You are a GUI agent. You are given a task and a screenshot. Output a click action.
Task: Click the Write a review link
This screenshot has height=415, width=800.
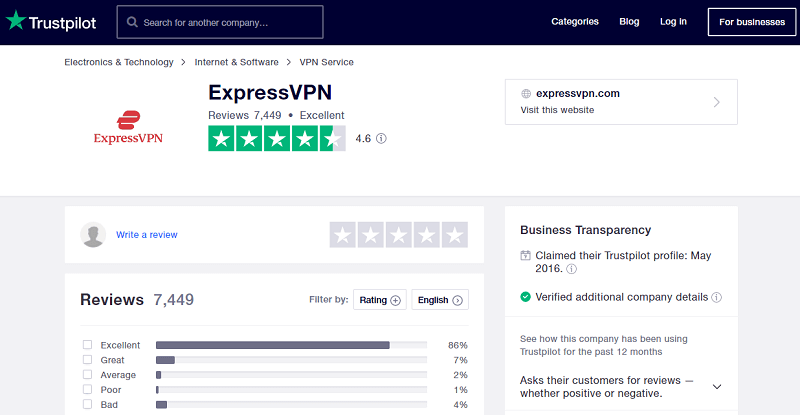tap(146, 235)
